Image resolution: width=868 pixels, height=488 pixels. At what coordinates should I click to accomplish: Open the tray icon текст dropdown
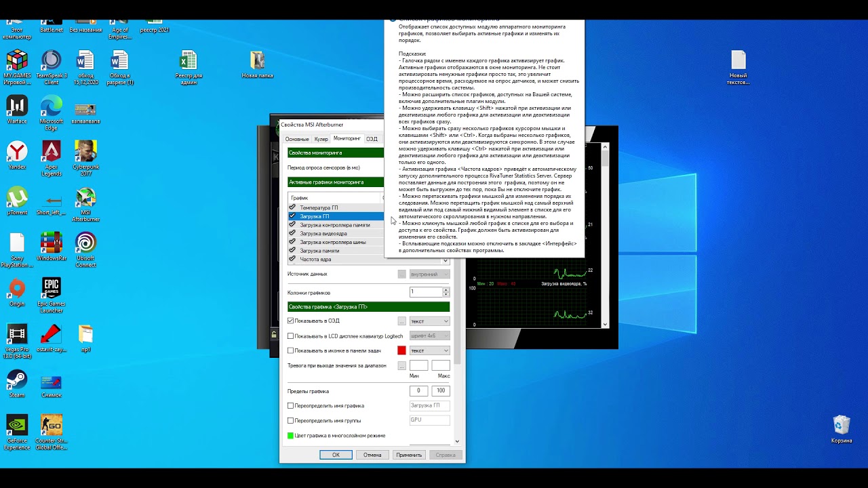[429, 350]
